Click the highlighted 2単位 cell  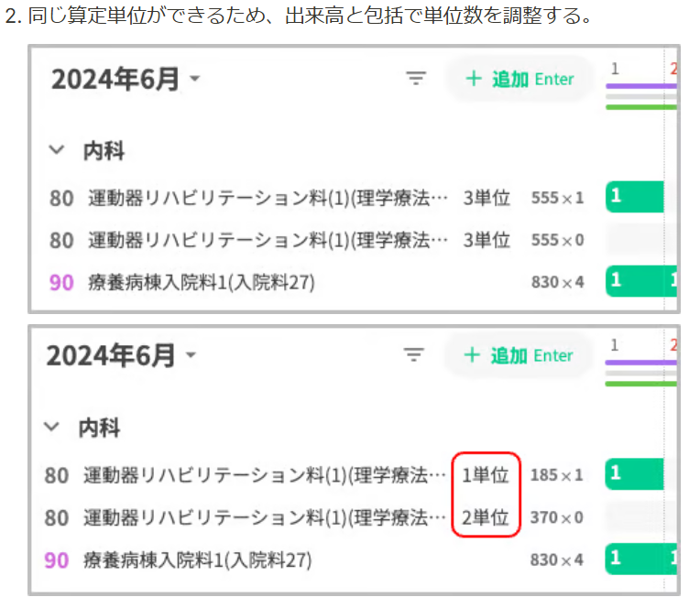(486, 517)
